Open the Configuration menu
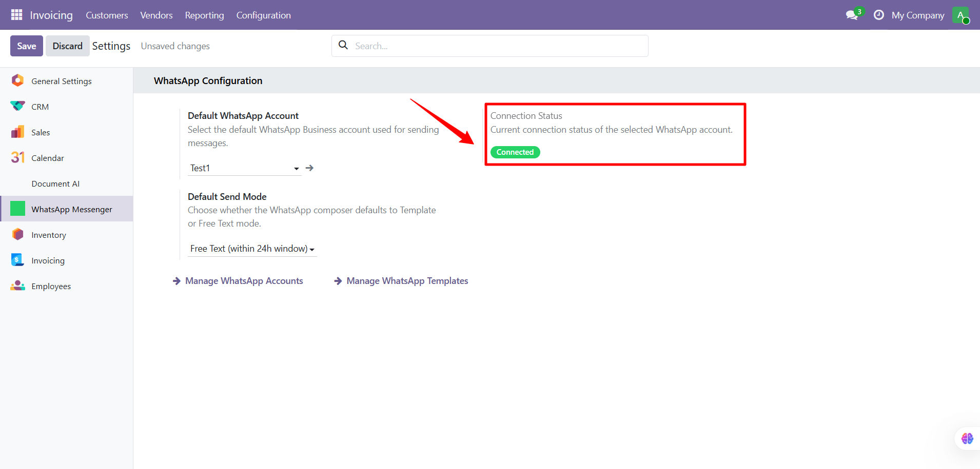980x469 pixels. click(263, 15)
